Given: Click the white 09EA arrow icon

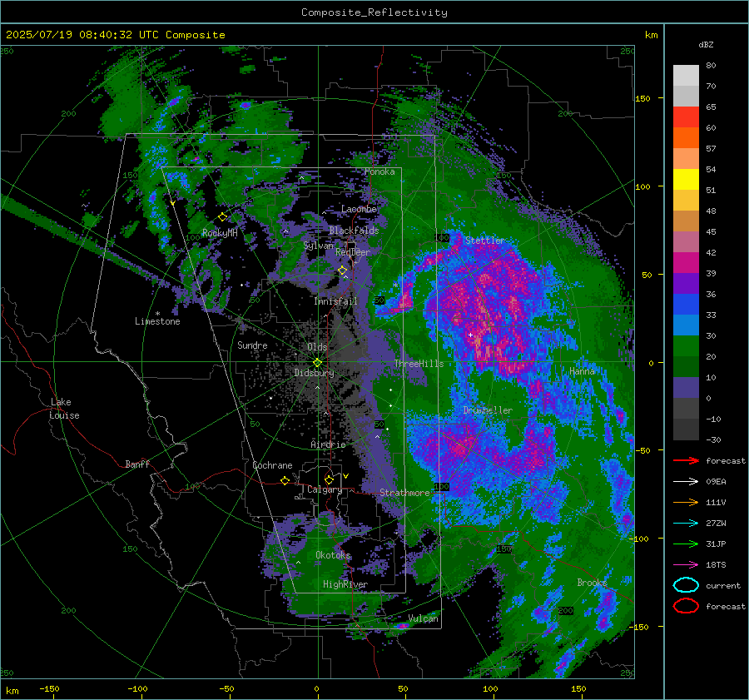Looking at the screenshot, I should [x=686, y=482].
